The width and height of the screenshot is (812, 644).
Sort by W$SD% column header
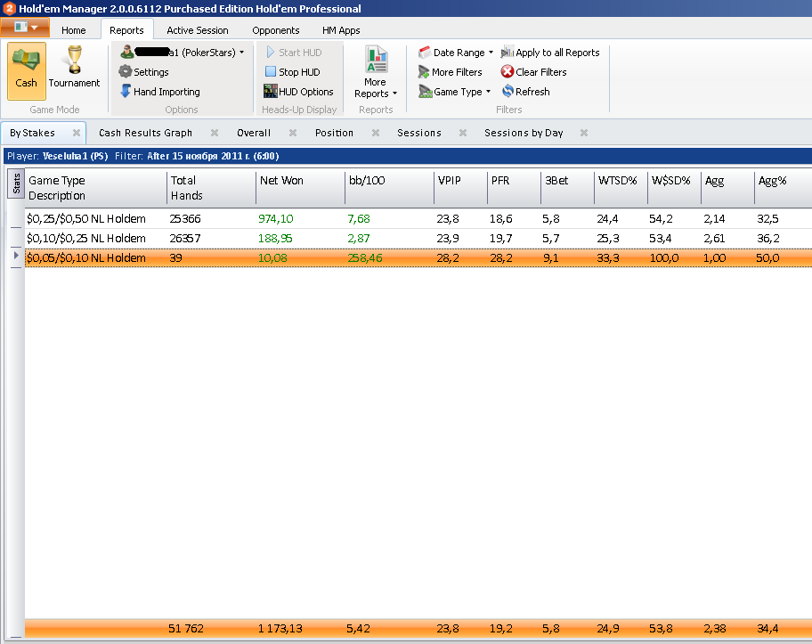674,188
